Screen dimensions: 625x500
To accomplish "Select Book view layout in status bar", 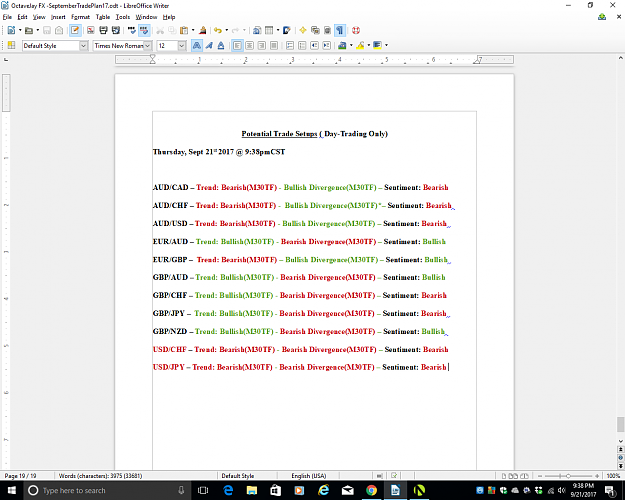I will (524, 476).
